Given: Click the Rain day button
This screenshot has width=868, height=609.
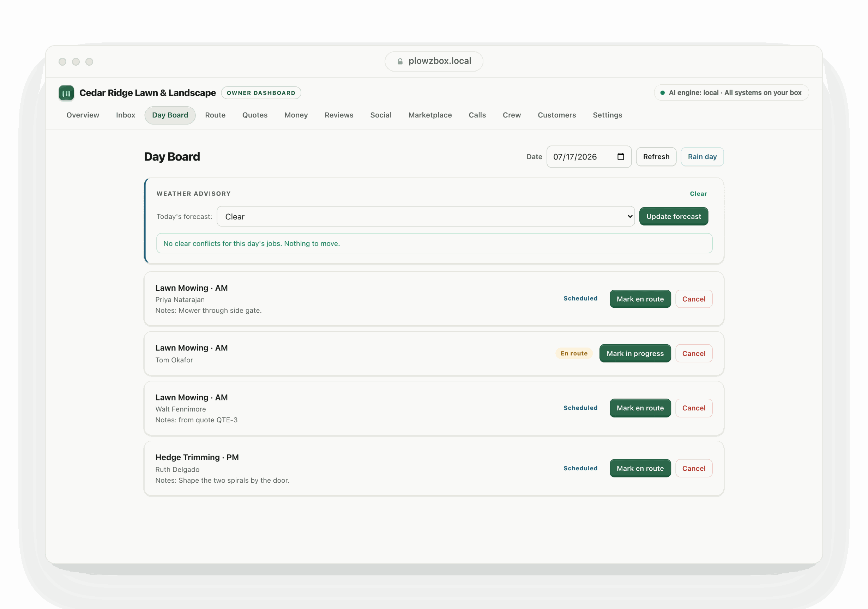Looking at the screenshot, I should (x=702, y=157).
